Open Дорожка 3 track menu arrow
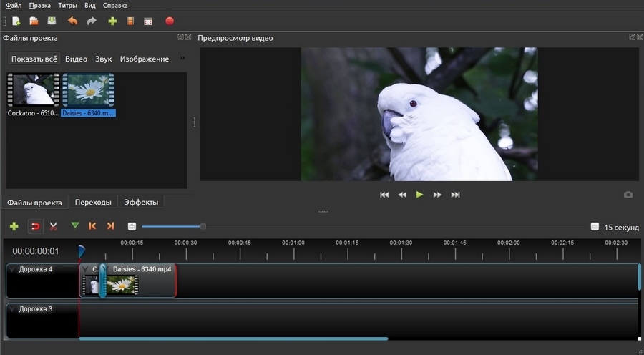644x355 pixels. click(12, 309)
